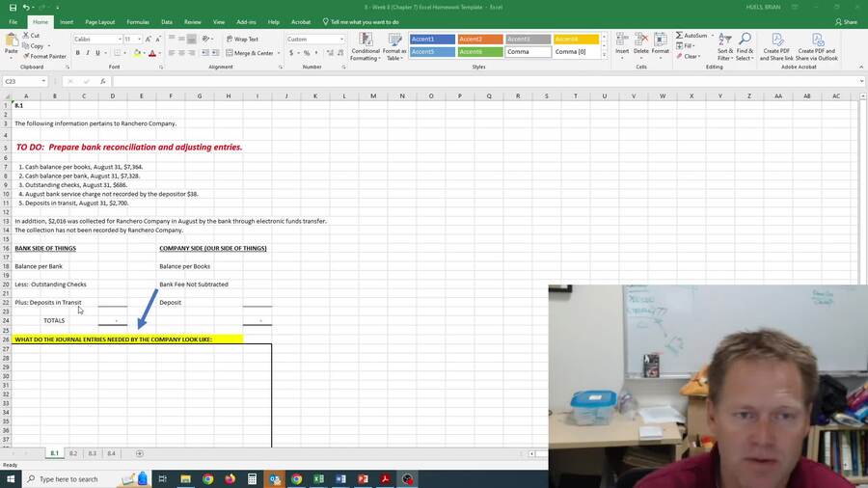Switch to the Page Layout tab
Viewport: 868px width, 488px height.
click(x=99, y=22)
